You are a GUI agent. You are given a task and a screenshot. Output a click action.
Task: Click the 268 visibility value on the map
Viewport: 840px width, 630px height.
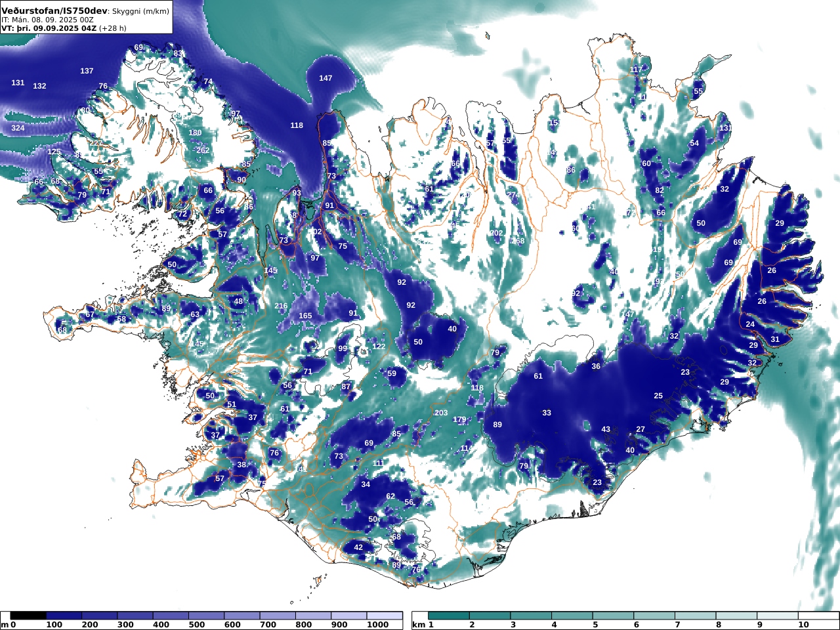click(x=518, y=241)
